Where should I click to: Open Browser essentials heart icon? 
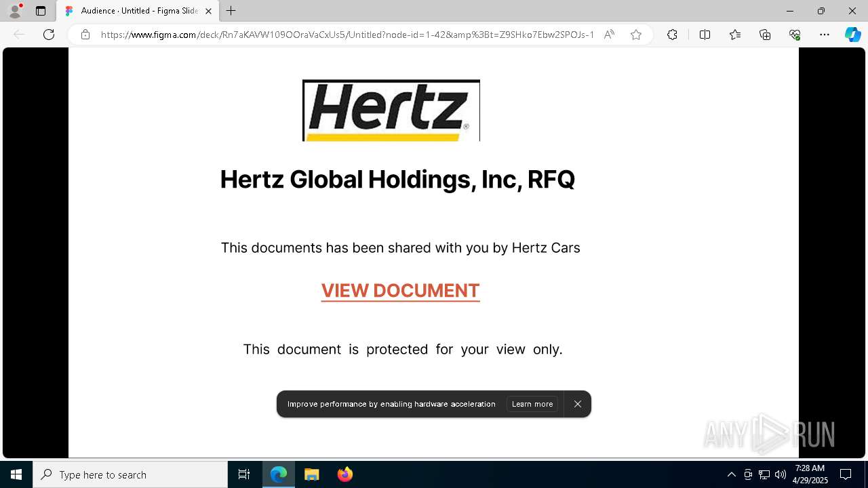(795, 35)
